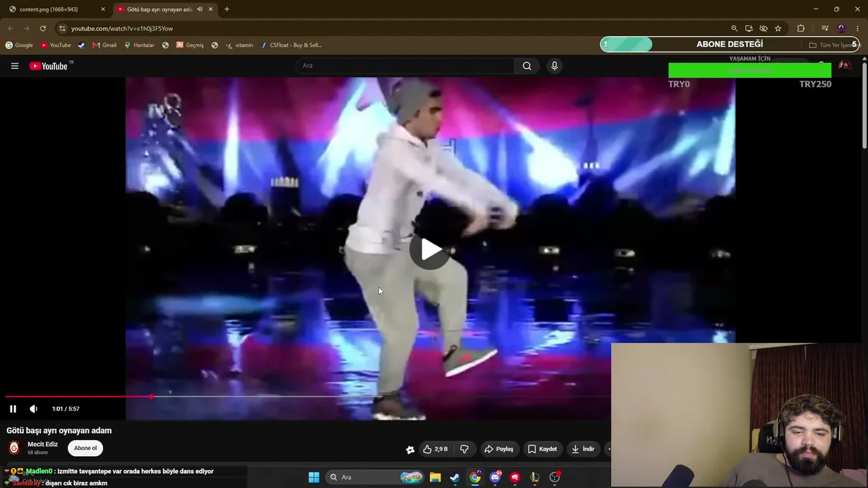This screenshot has width=868, height=488.
Task: Open the Steam bookmark icon
Action: click(x=81, y=45)
